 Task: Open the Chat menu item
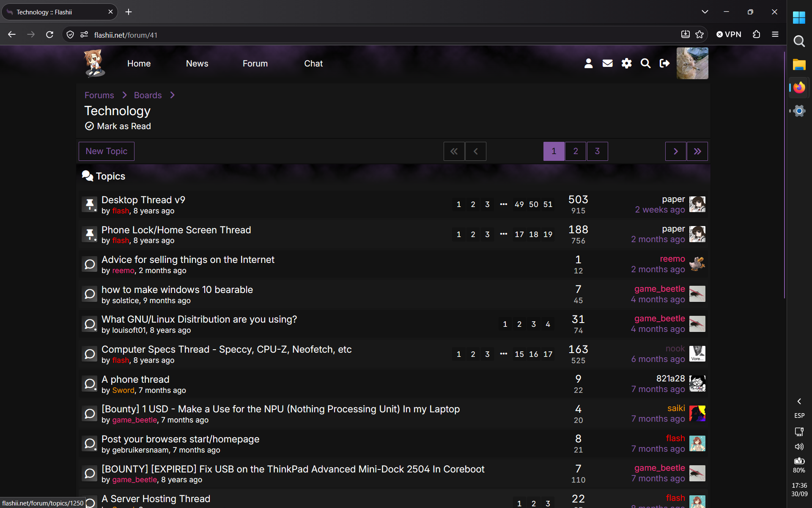313,63
